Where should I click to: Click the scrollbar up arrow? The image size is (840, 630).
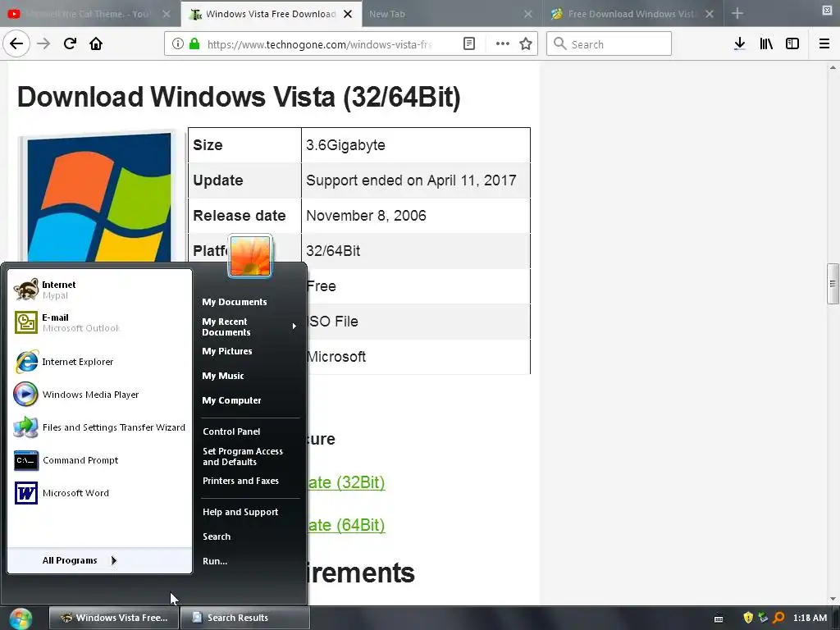click(x=833, y=67)
